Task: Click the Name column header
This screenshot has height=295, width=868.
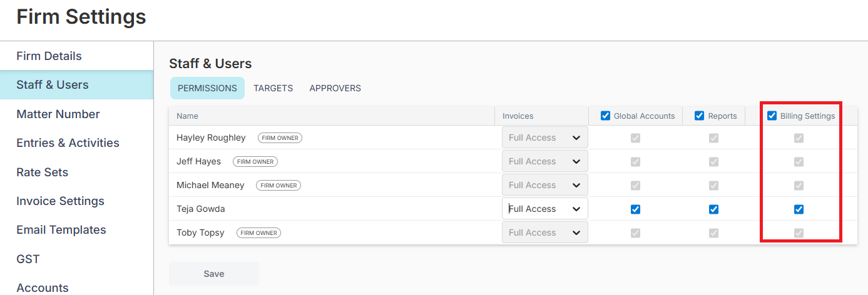Action: tap(187, 116)
